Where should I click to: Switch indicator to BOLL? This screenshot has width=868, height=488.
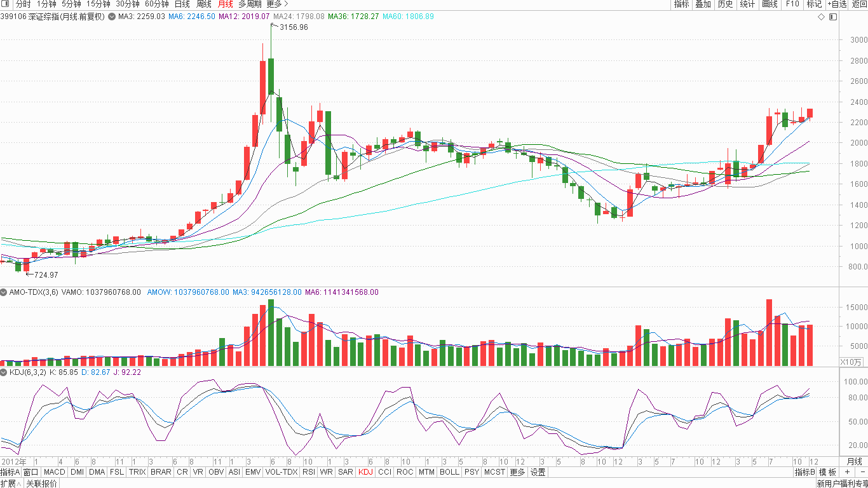coord(449,472)
